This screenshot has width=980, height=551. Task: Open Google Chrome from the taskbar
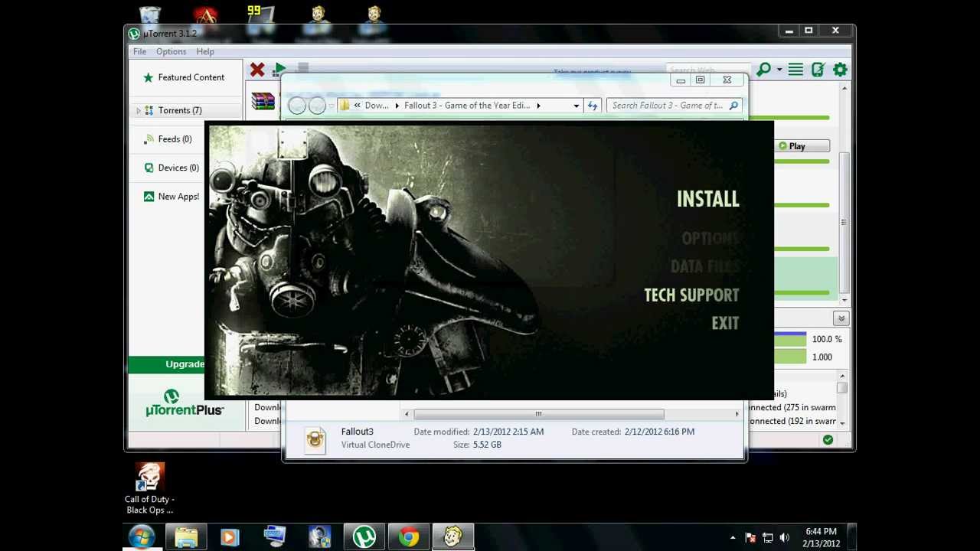tap(408, 537)
